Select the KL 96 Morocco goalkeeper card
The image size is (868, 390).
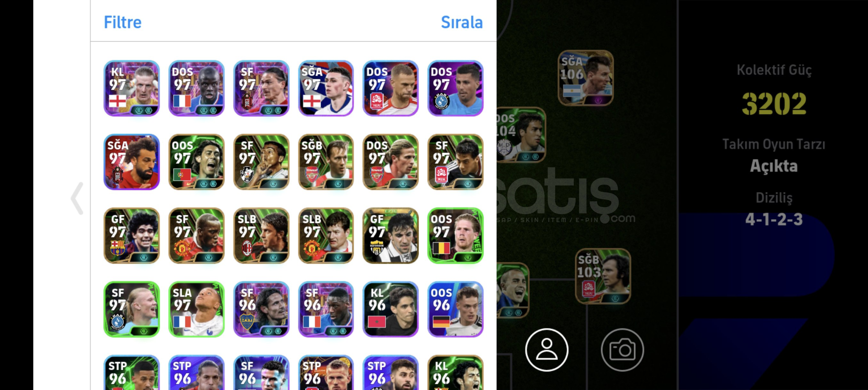(390, 309)
